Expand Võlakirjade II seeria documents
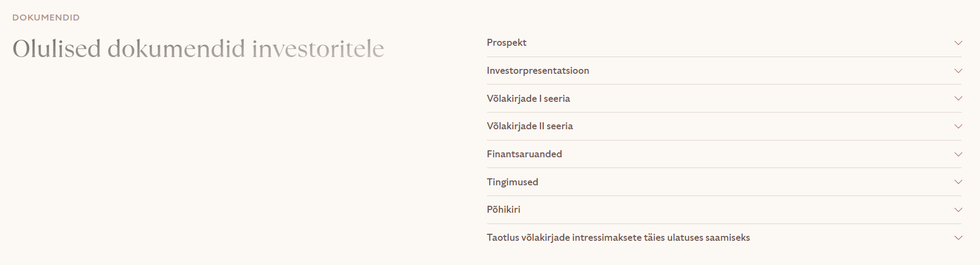Screen dimensions: 980x265 click(x=724, y=126)
